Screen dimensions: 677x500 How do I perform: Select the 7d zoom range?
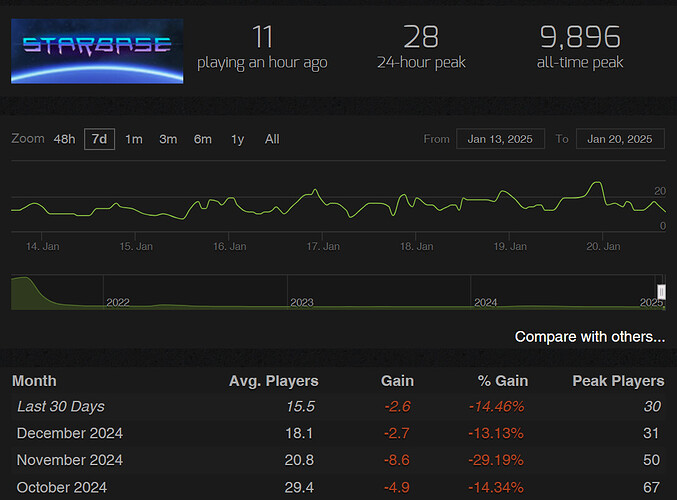point(99,139)
